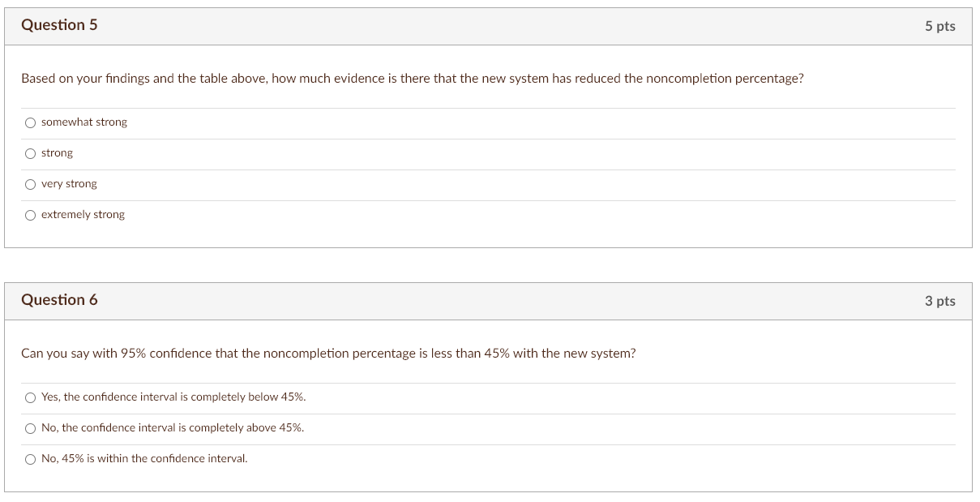The image size is (980, 502).
Task: Click 'No, 45% is within' answer text
Action: 144,459
